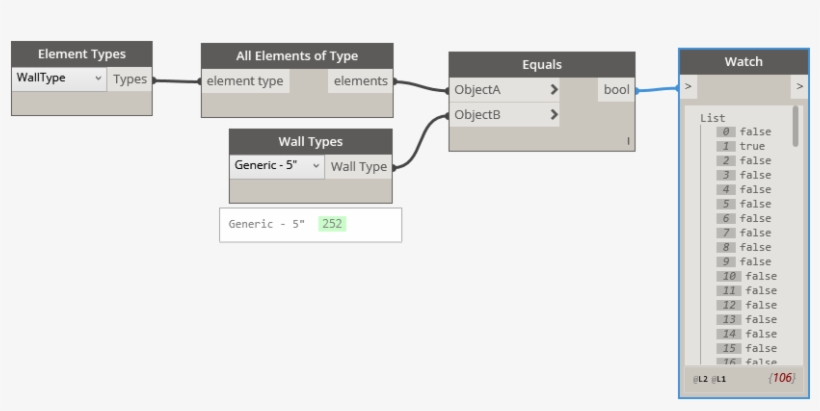Select the bool output port of Equals
The width and height of the screenshot is (820, 411).
click(x=617, y=90)
